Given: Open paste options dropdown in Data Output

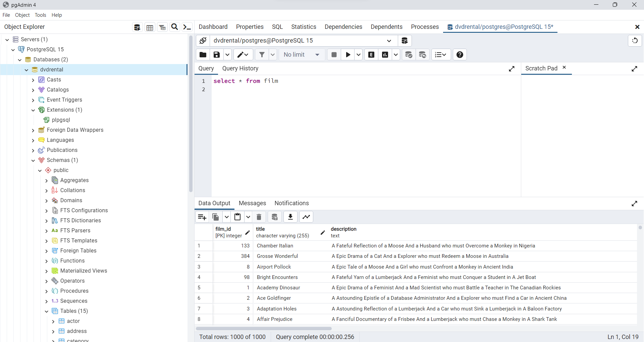Looking at the screenshot, I should pos(248,217).
